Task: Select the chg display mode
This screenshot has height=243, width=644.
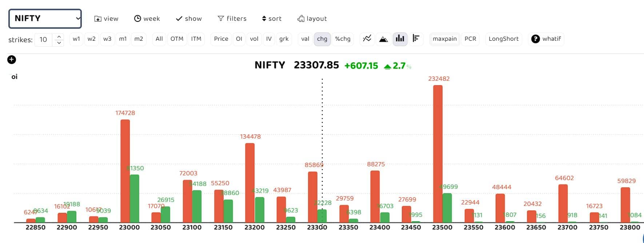Action: 322,39
